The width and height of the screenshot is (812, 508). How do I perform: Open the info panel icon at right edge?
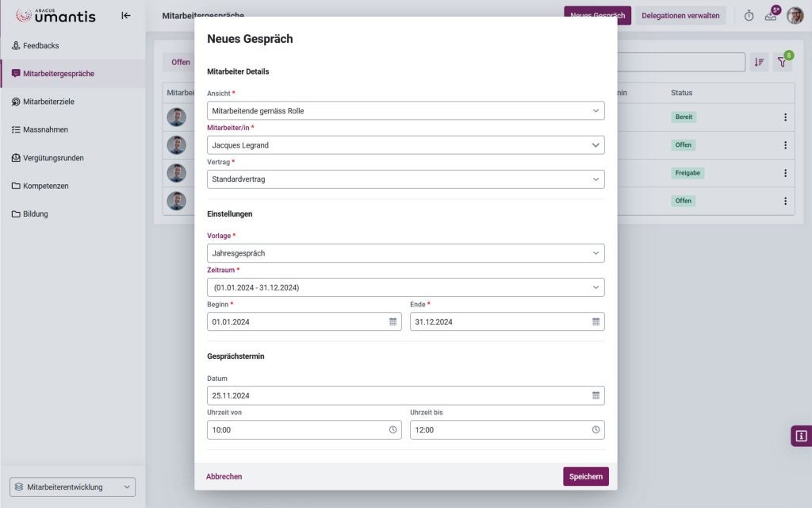[801, 436]
